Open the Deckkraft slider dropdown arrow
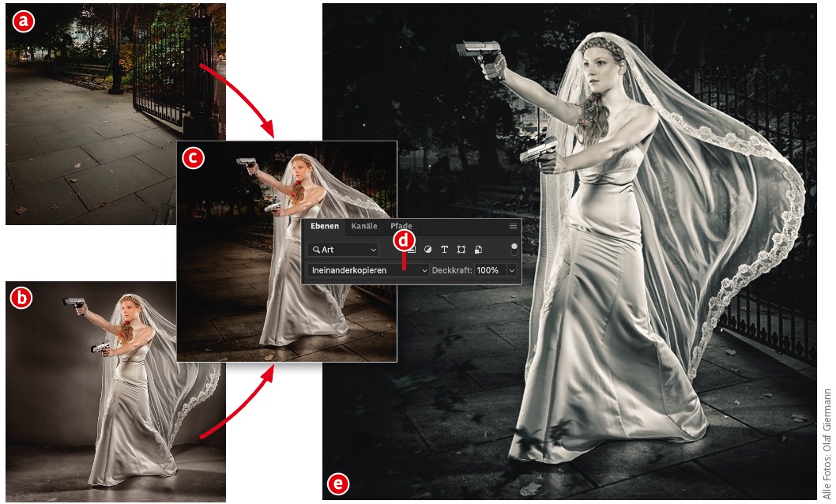The height and width of the screenshot is (504, 836). point(512,270)
